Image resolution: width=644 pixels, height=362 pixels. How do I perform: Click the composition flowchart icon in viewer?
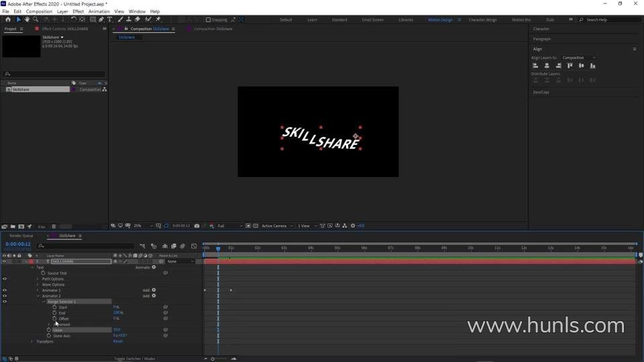click(x=345, y=226)
